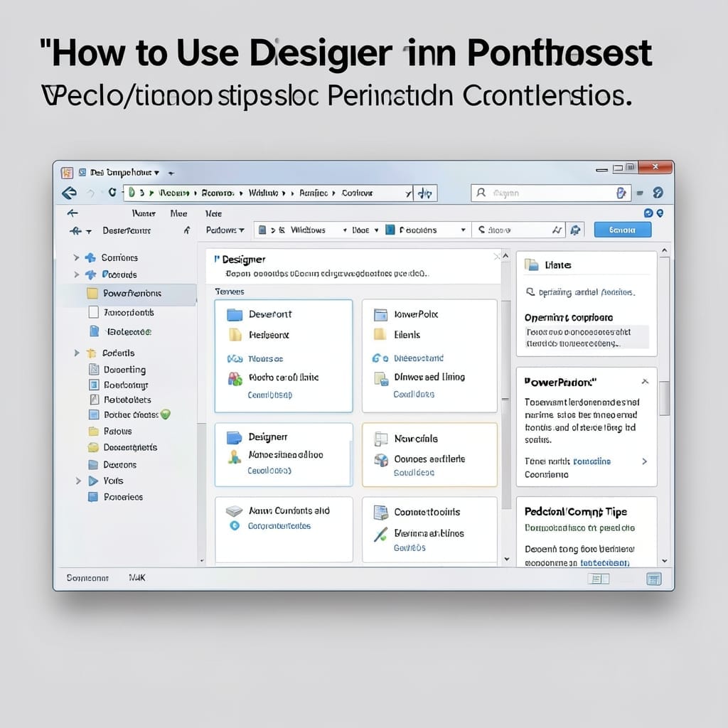728x728 pixels.
Task: Click the Powerfienons folder icon in sidebar
Action: [92, 293]
